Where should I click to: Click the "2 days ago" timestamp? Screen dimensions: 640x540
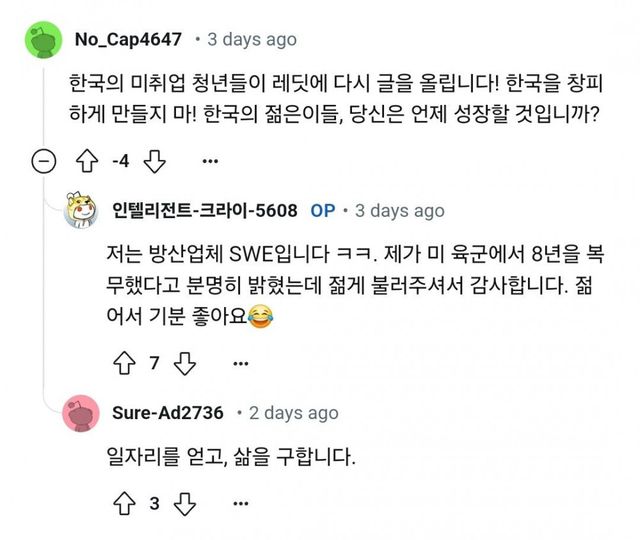point(294,412)
